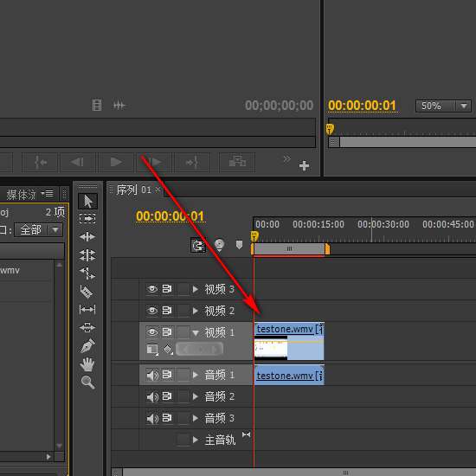
Task: Select the Pen tool
Action: coord(87,346)
